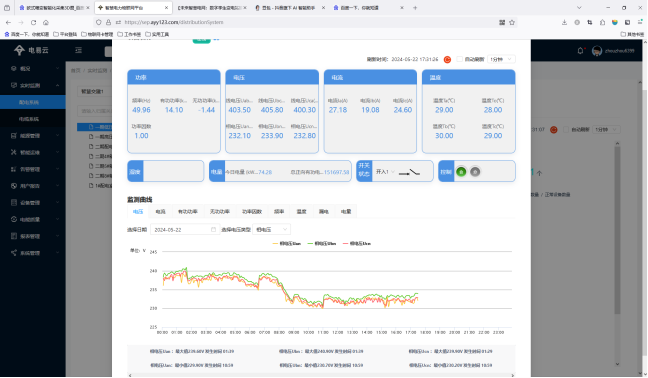Expand the 报表管理 sidebar menu
Image resolution: width=648 pixels, height=378 pixels.
pyautogui.click(x=33, y=236)
